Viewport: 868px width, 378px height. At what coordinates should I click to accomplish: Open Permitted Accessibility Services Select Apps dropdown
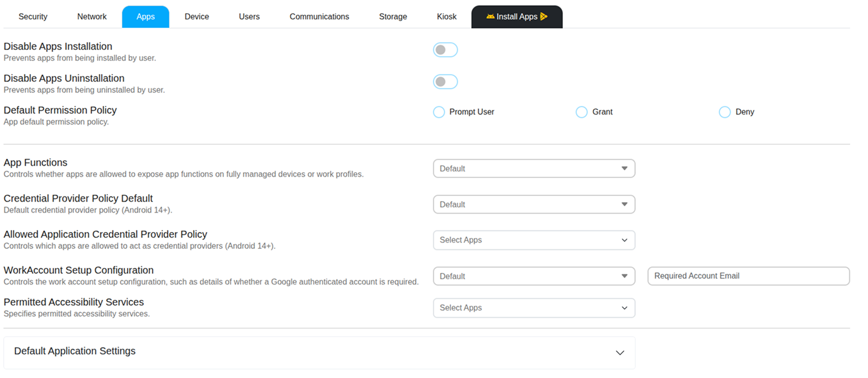[534, 308]
